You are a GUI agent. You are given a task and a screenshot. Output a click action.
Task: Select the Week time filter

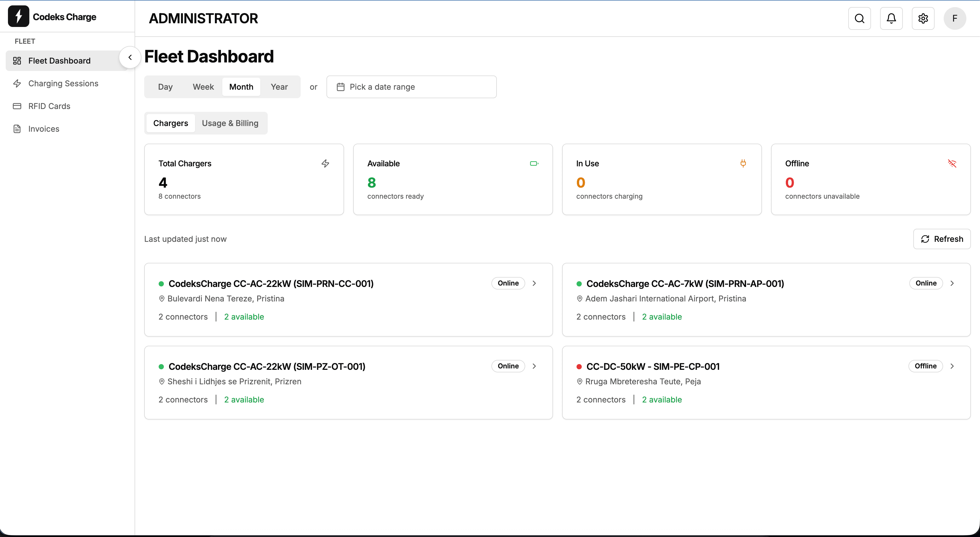(x=203, y=87)
